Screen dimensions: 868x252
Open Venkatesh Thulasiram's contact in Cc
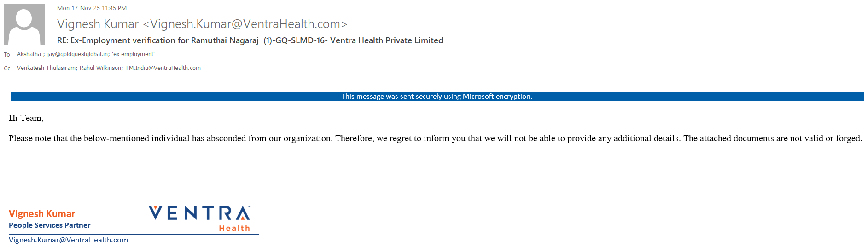pyautogui.click(x=47, y=68)
